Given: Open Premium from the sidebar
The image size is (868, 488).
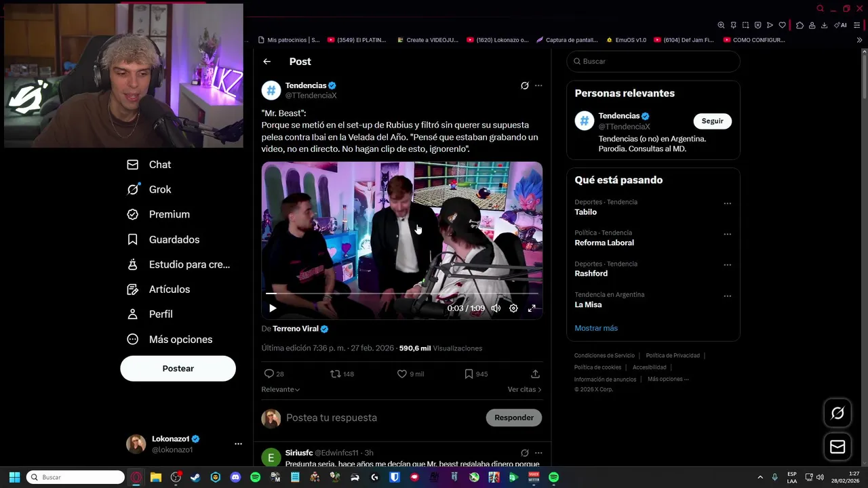Looking at the screenshot, I should [159, 214].
